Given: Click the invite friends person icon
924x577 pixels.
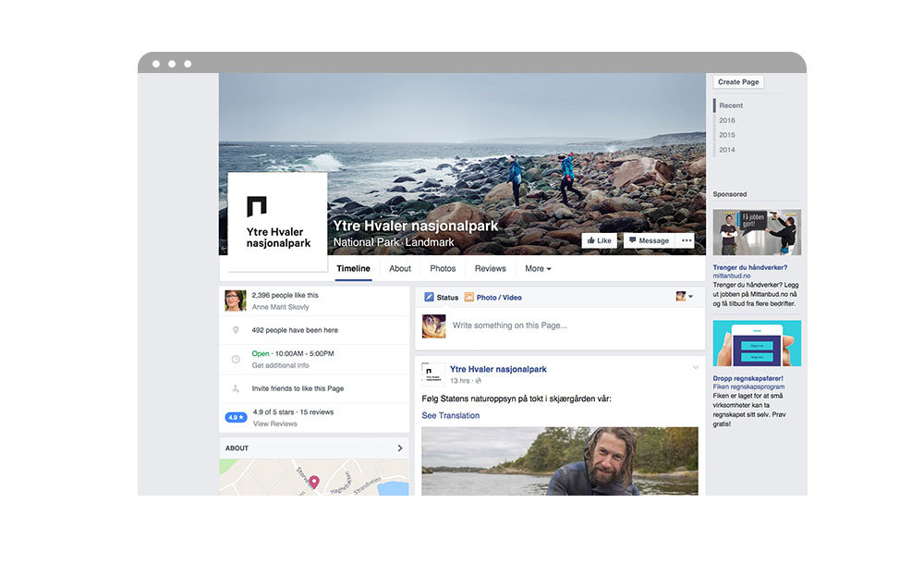Looking at the screenshot, I should pos(236,388).
